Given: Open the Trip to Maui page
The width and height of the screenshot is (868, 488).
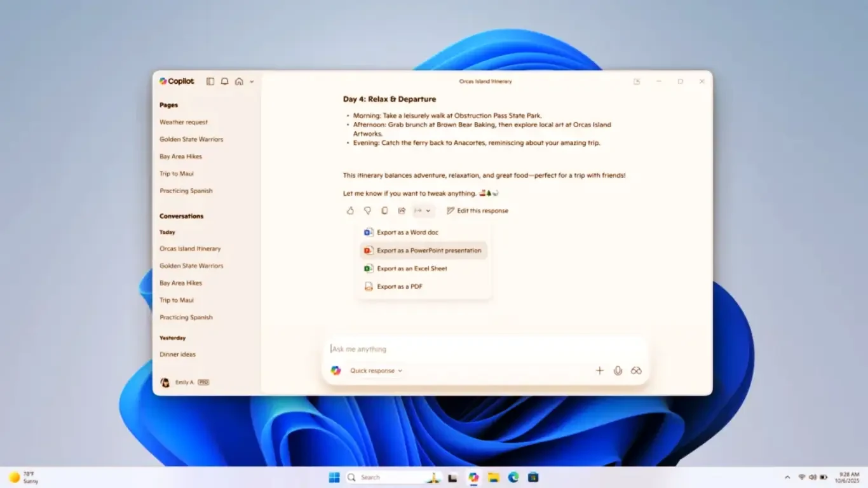Looking at the screenshot, I should click(x=177, y=173).
